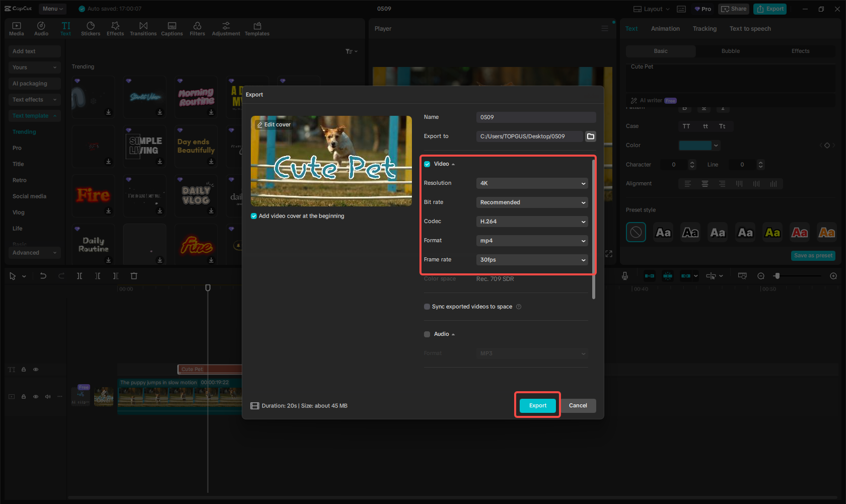Select the Transitions tool
Screen dimensions: 846x504
coord(143,28)
